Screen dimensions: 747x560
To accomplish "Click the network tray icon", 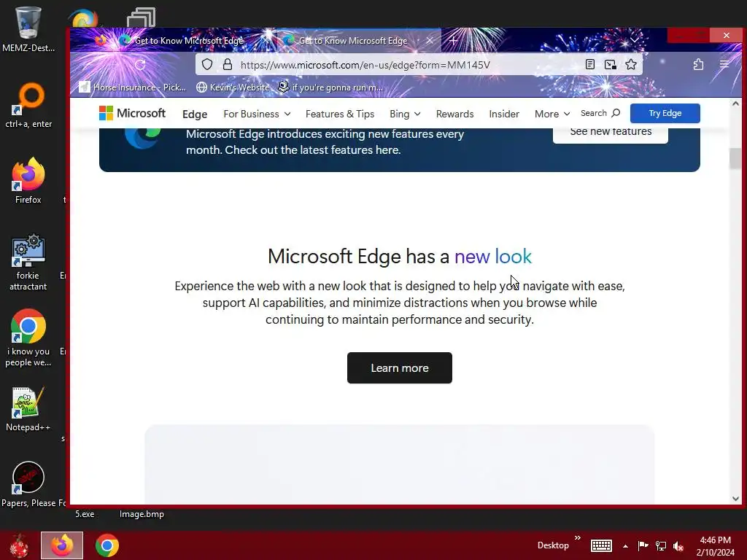I will pos(661,545).
